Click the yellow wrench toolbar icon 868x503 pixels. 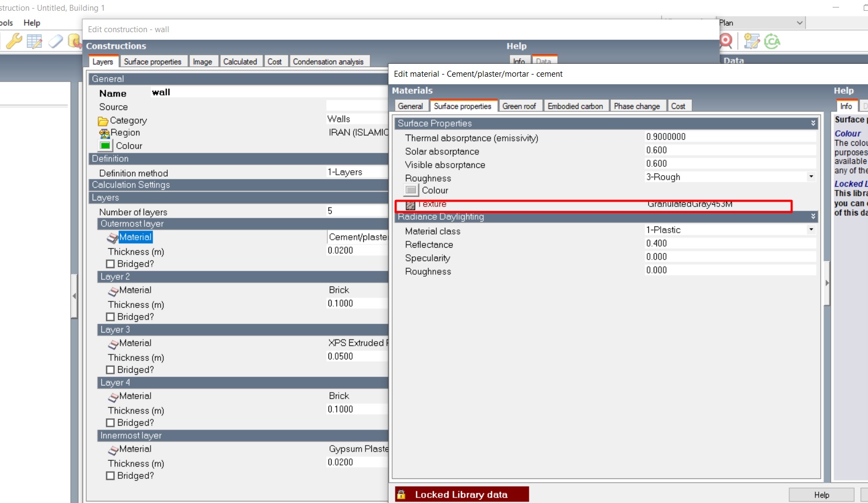(13, 41)
